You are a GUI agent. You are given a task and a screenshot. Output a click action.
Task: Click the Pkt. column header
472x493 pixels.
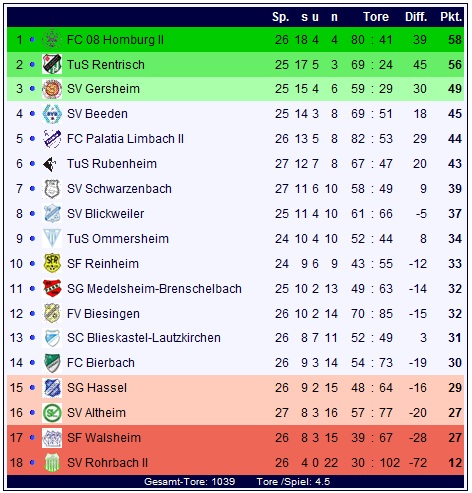tap(451, 17)
